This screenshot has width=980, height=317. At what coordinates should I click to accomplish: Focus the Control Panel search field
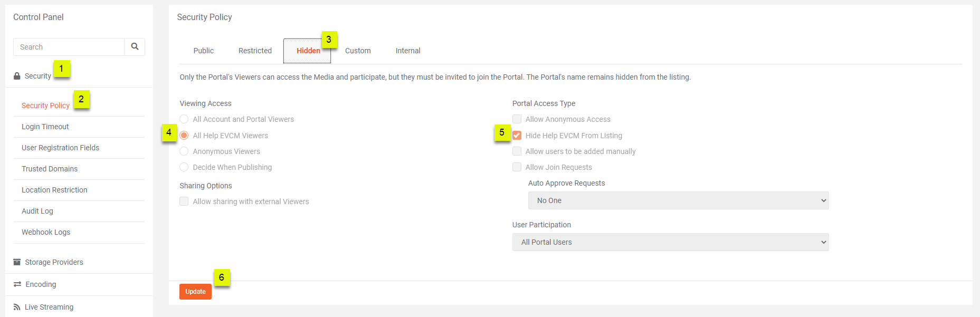pos(69,47)
